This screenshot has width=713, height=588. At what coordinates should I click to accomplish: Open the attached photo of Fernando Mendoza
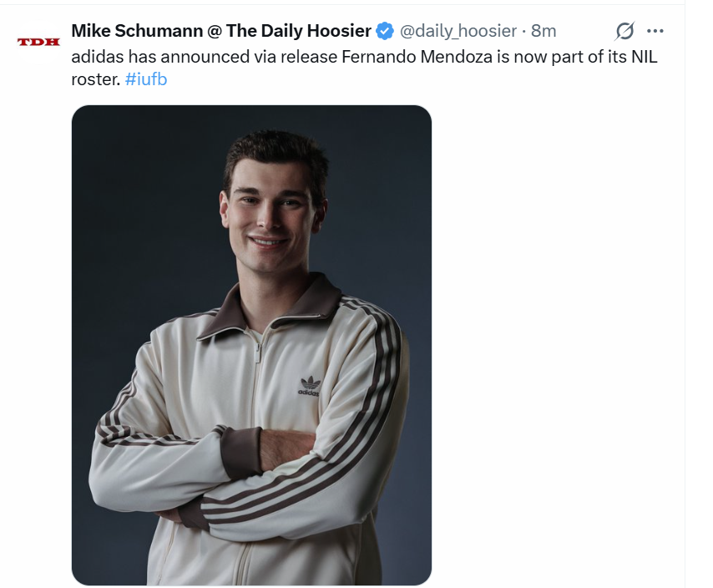251,344
